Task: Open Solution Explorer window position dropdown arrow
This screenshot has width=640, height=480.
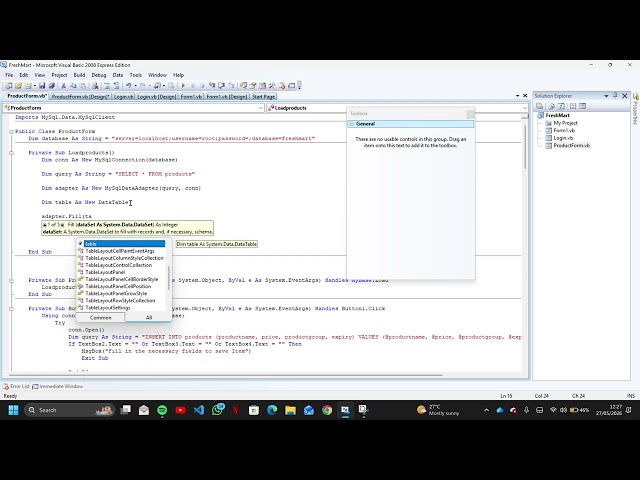Action: tap(606, 96)
